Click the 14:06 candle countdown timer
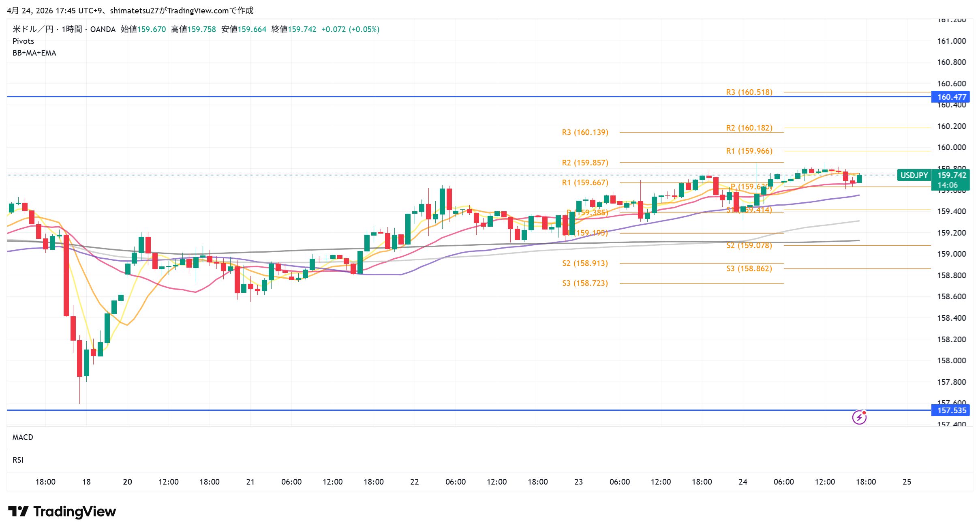This screenshot has height=532, width=980. pyautogui.click(x=947, y=185)
